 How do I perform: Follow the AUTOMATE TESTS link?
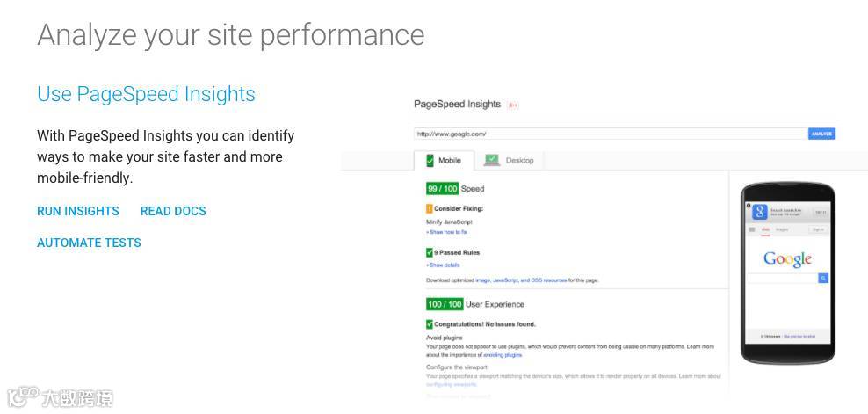89,243
